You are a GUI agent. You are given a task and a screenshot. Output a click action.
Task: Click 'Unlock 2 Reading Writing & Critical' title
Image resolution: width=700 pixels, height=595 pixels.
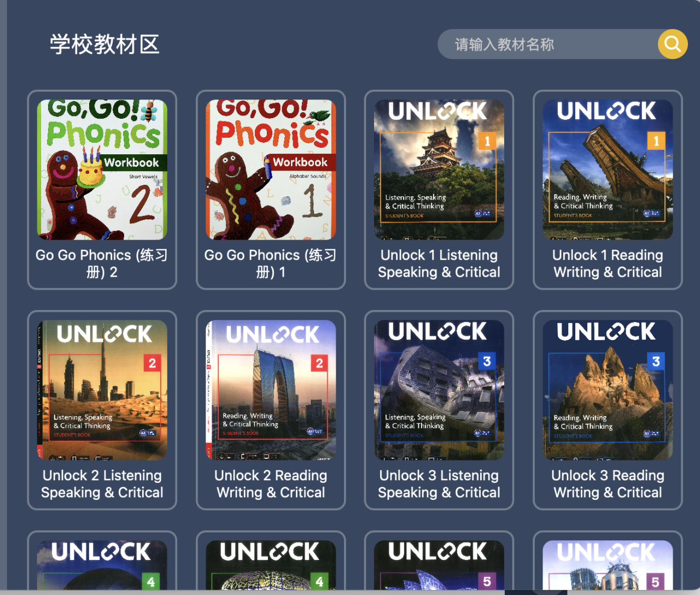tap(271, 484)
